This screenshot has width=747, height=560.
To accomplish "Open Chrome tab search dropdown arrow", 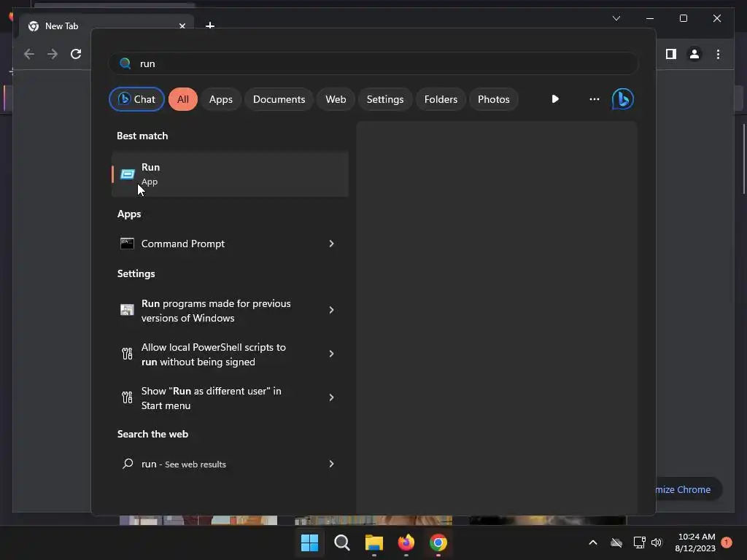I will click(616, 18).
